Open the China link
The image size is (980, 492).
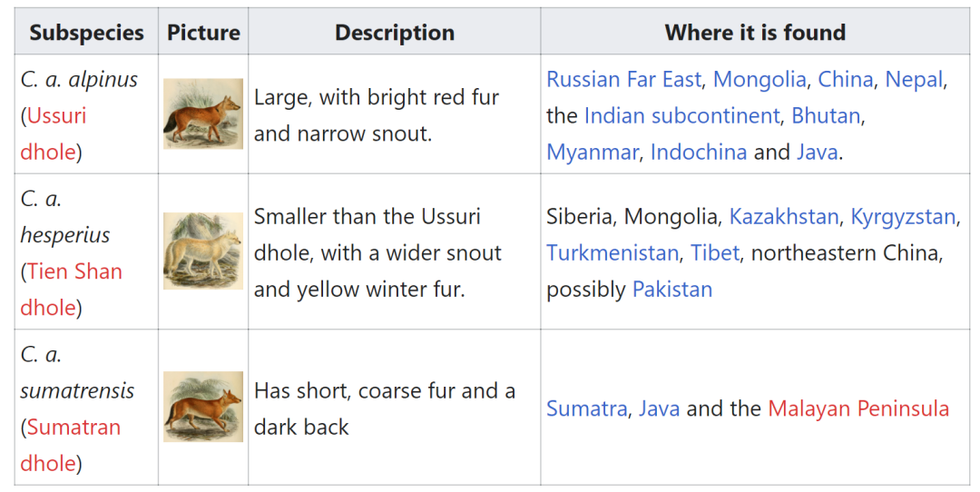pos(845,80)
